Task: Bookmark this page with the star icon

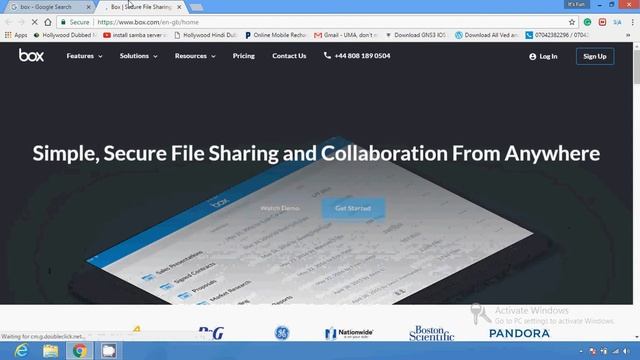Action: point(572,22)
